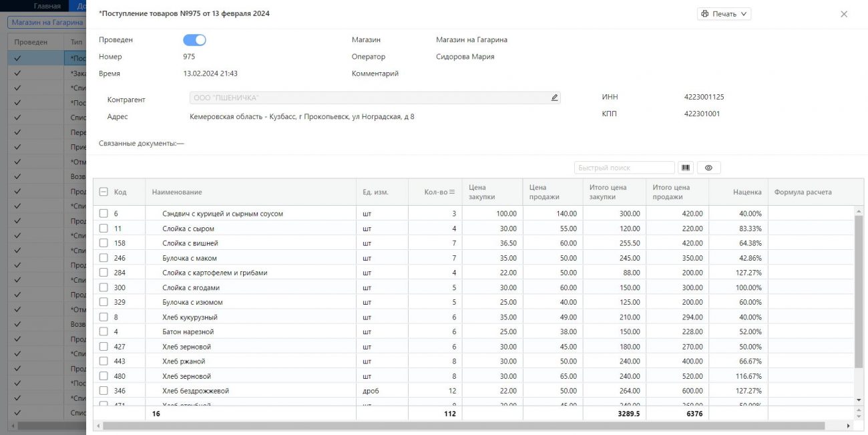Click the horizontal scrollbar right arrow
The width and height of the screenshot is (868, 435).
pyautogui.click(x=849, y=426)
